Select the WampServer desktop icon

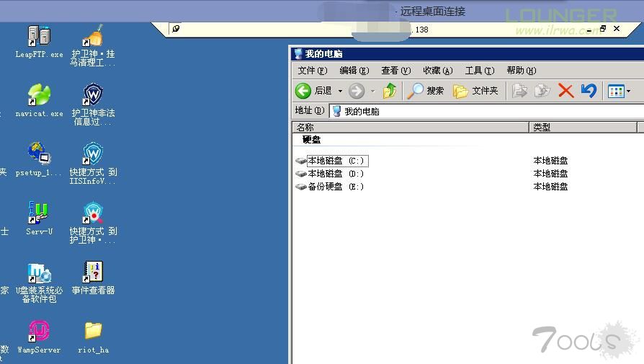click(x=39, y=332)
